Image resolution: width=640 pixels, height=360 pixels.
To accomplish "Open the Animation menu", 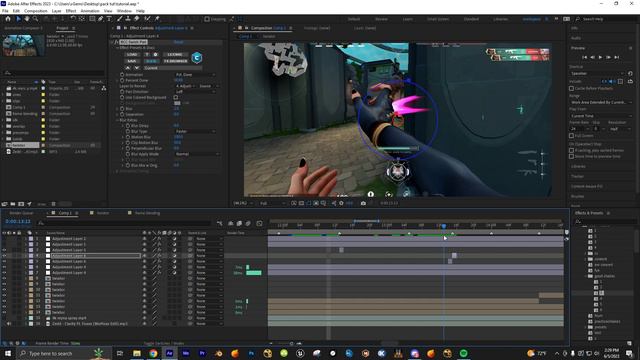I will point(90,11).
